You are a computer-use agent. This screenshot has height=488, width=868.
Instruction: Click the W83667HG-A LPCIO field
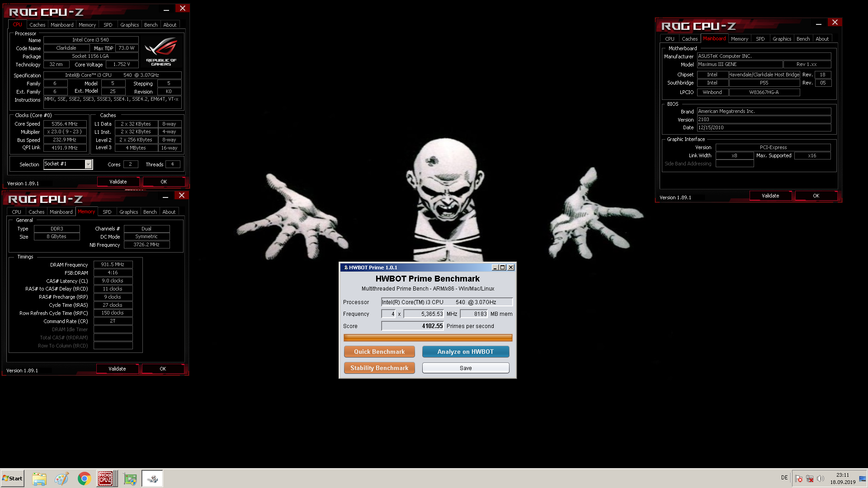(x=764, y=92)
